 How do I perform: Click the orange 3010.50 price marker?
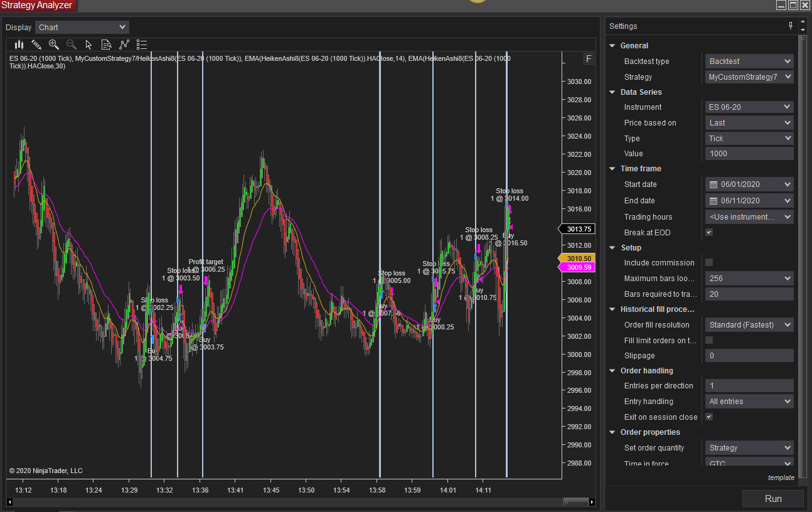click(x=576, y=258)
